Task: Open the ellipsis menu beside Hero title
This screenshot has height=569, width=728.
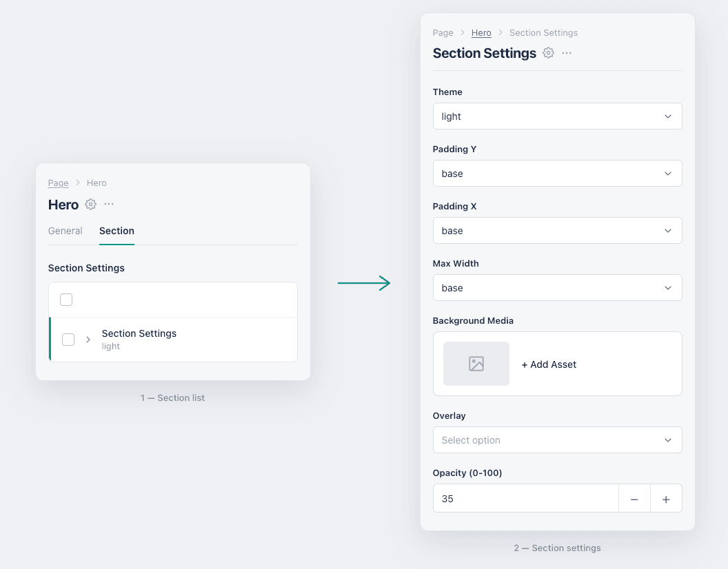Action: tap(109, 204)
